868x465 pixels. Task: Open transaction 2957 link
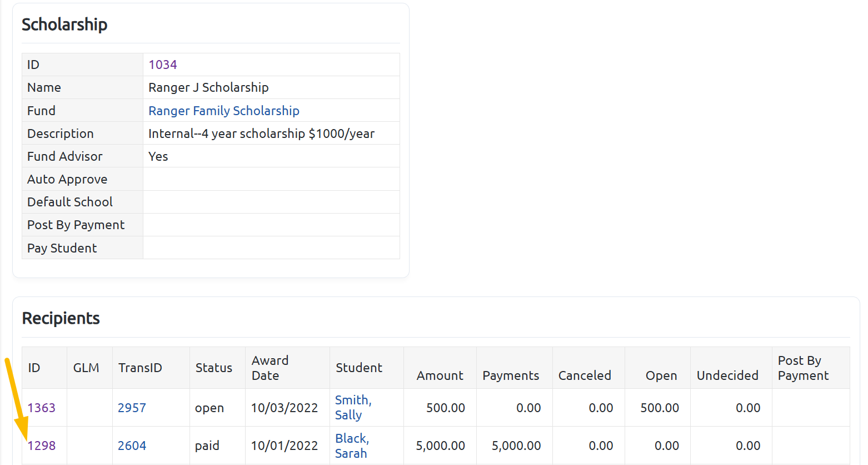[x=132, y=408]
